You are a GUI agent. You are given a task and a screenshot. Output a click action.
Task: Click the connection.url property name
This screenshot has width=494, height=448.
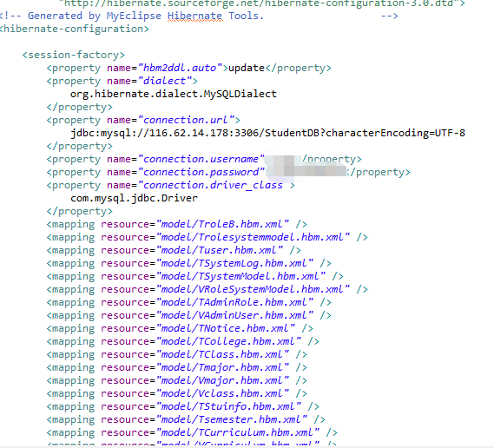(x=186, y=120)
